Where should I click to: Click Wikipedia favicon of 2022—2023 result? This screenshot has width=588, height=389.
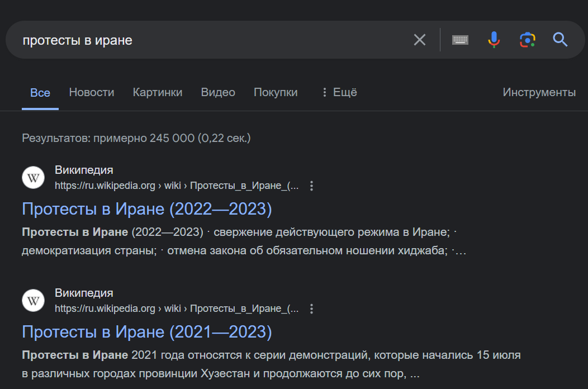pos(33,178)
